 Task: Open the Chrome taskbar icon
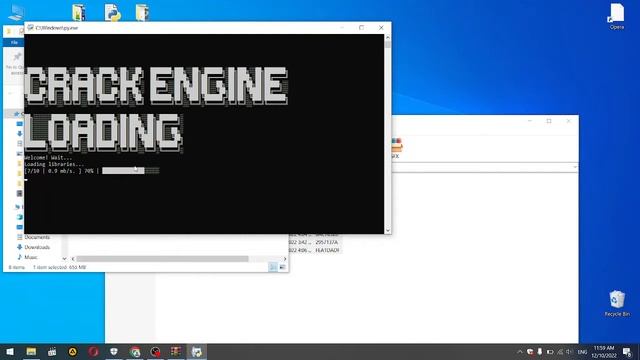(x=135, y=352)
